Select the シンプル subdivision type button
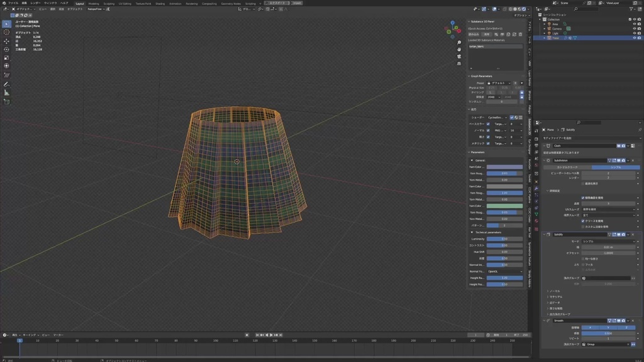Viewport: 644px width, 362px height. [616, 167]
